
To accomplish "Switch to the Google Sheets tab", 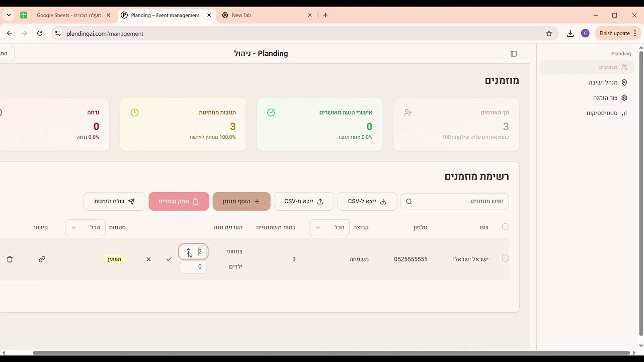I will (64, 15).
